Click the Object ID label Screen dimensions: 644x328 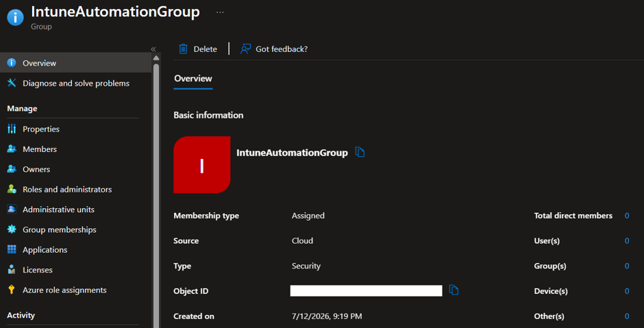(190, 291)
